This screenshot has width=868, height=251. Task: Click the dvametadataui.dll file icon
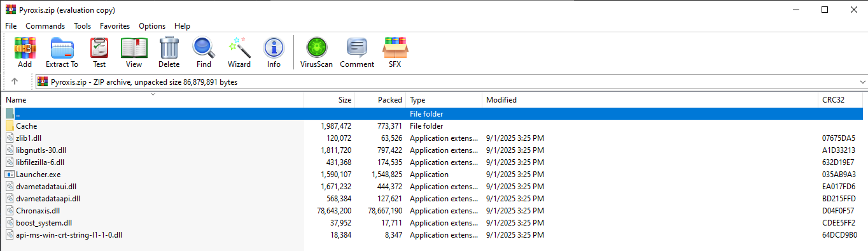click(x=10, y=187)
